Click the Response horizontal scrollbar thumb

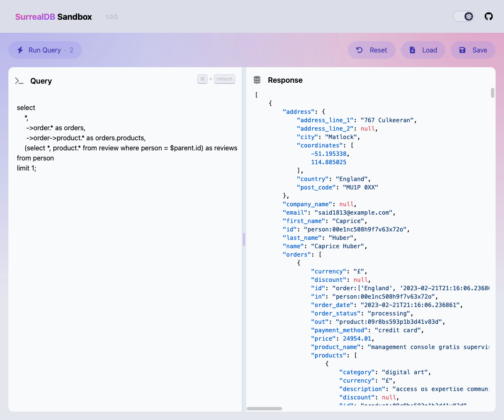(264, 408)
